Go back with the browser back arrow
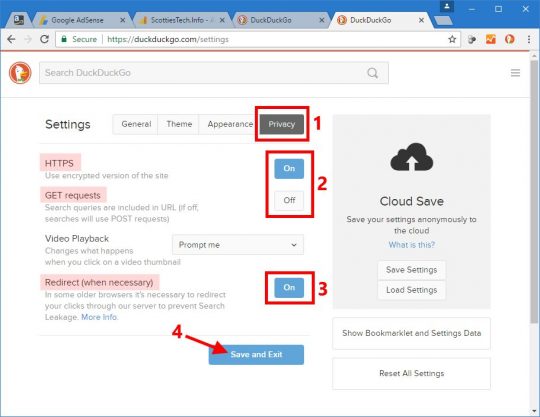Viewport: 540px width, 417px height. [x=11, y=39]
